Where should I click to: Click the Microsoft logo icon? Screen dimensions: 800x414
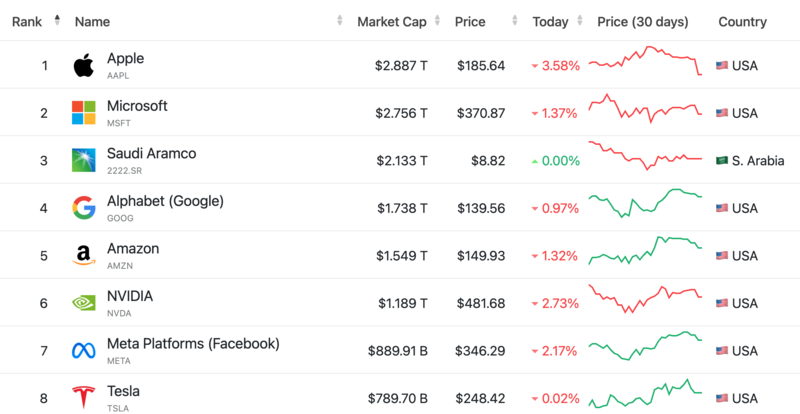coord(83,112)
